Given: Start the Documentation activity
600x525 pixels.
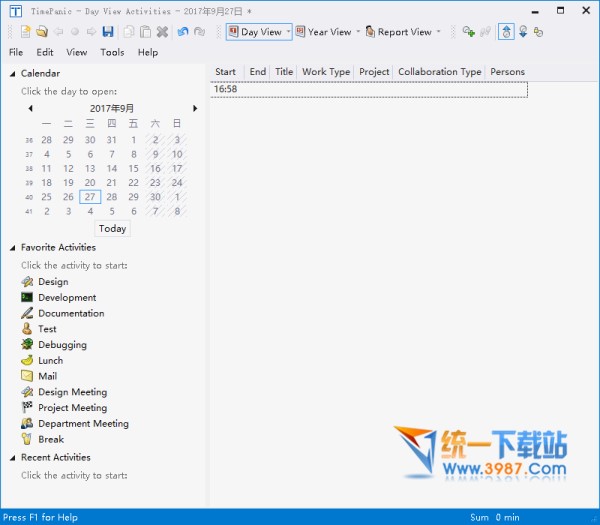Looking at the screenshot, I should click(63, 313).
